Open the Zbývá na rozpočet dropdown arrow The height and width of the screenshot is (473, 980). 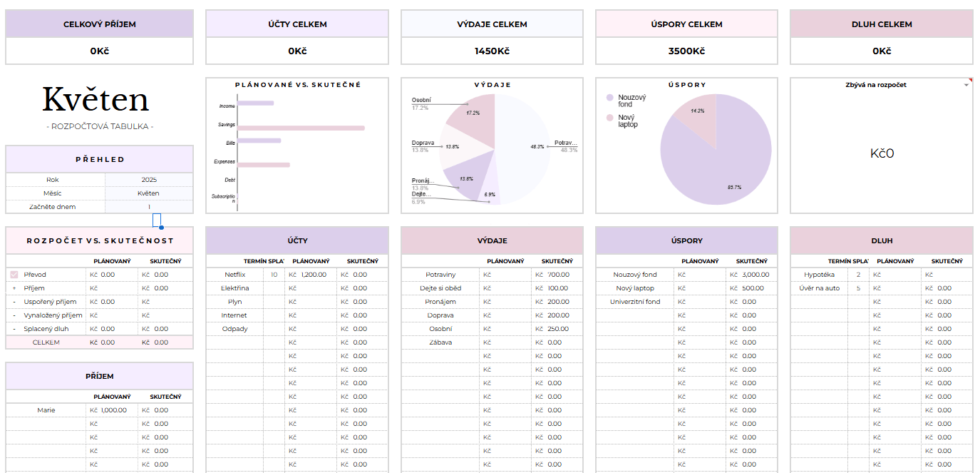tap(966, 85)
